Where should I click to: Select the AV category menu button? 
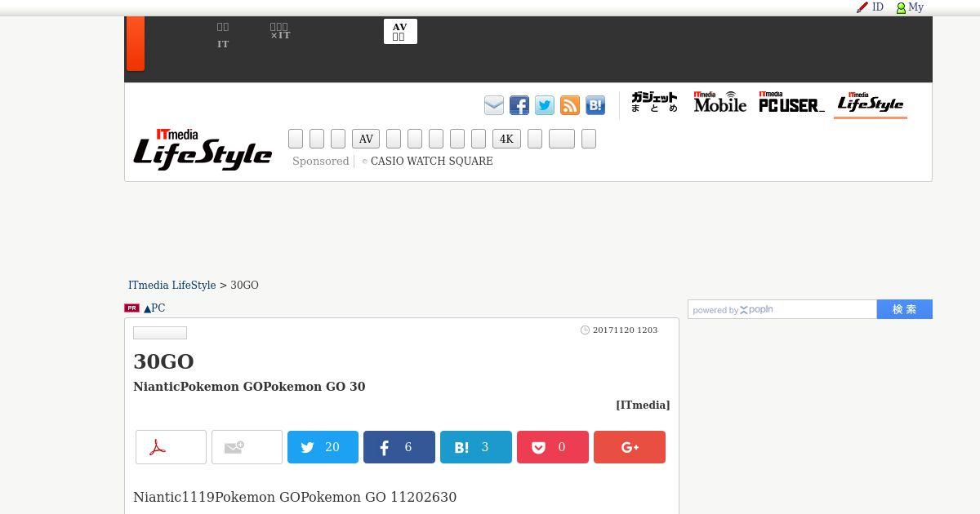point(366,139)
